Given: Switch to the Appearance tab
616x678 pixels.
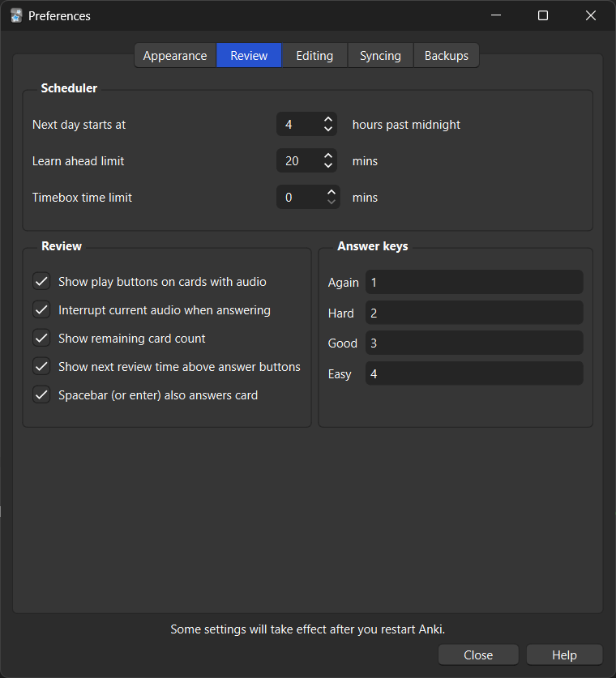Looking at the screenshot, I should [175, 55].
